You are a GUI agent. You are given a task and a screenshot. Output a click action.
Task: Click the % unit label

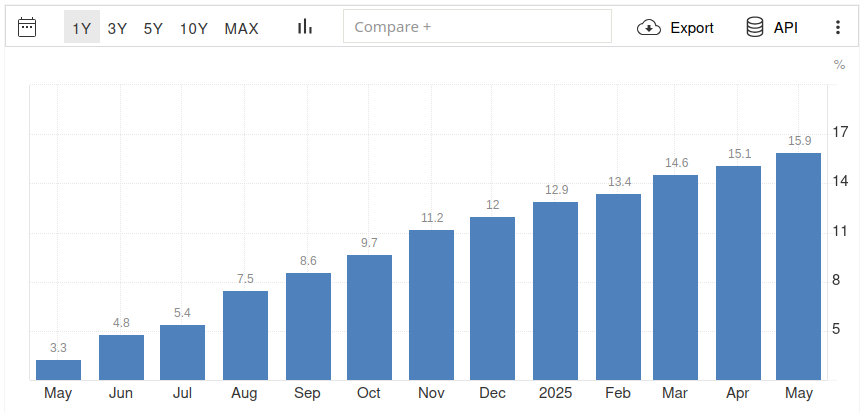pyautogui.click(x=840, y=65)
